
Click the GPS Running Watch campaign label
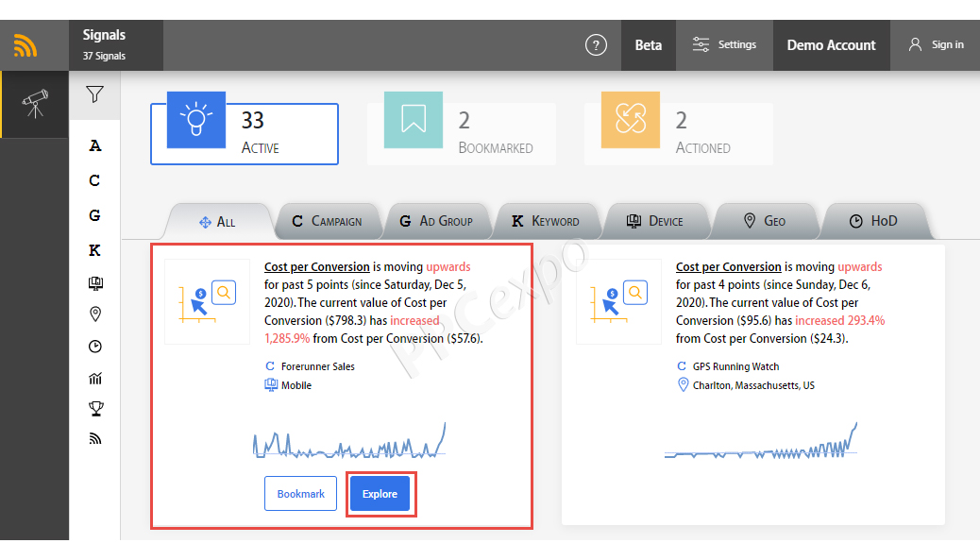click(735, 366)
